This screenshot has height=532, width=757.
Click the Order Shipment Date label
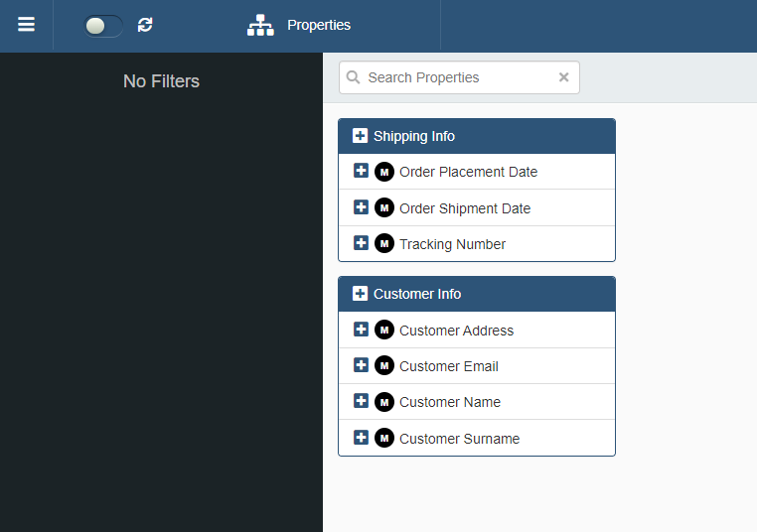(x=465, y=208)
